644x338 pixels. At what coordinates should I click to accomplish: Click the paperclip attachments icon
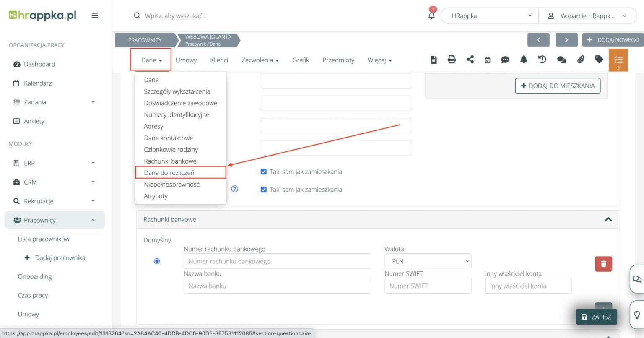pyautogui.click(x=581, y=60)
